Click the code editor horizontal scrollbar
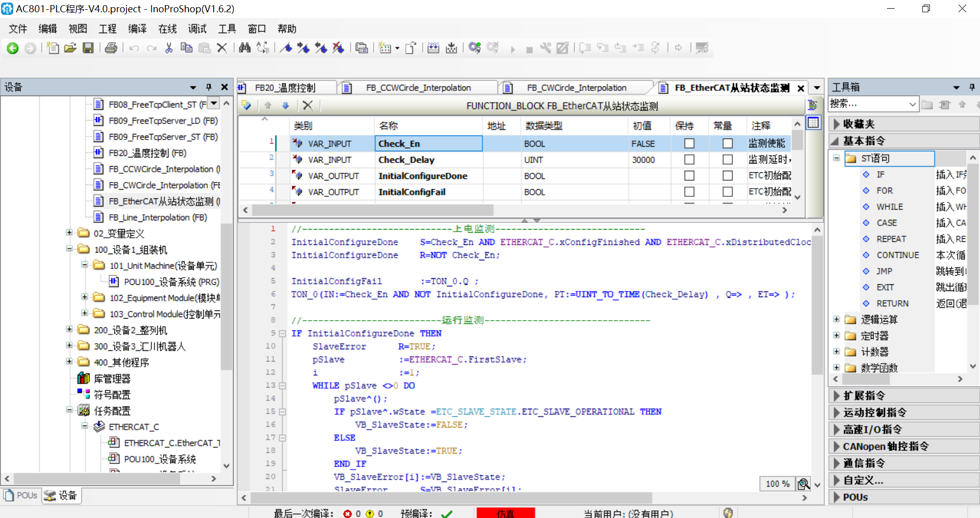This screenshot has width=980, height=518. pyautogui.click(x=451, y=498)
